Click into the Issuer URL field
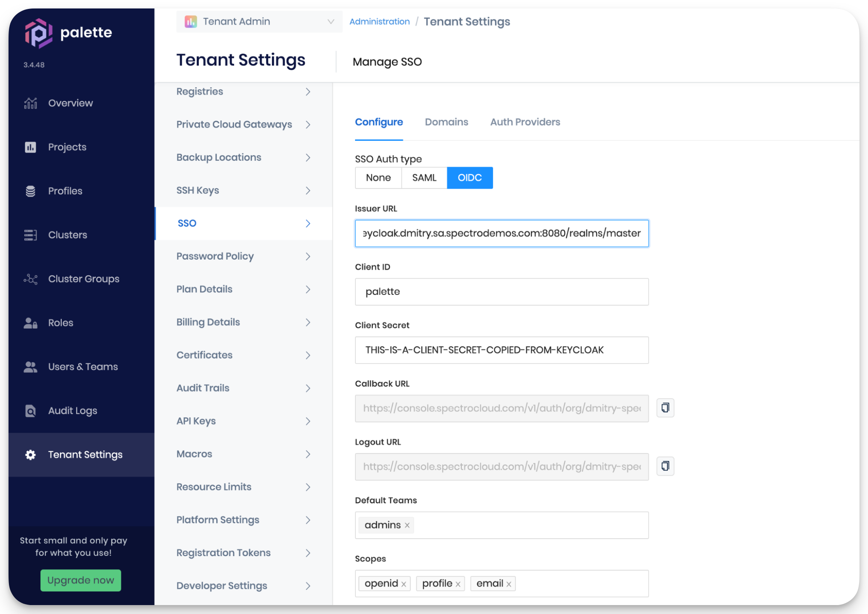Image resolution: width=868 pixels, height=614 pixels. point(502,233)
